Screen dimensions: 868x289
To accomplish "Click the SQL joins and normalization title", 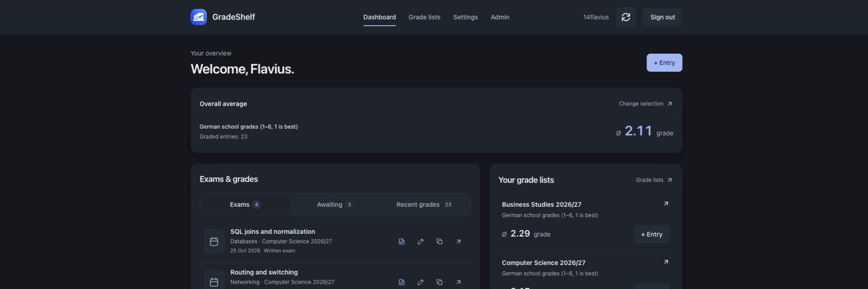I will click(273, 232).
